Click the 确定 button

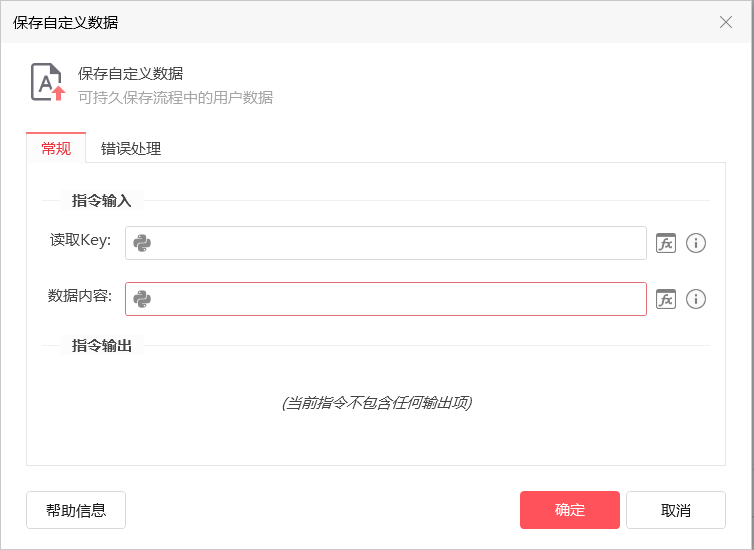pos(569,510)
